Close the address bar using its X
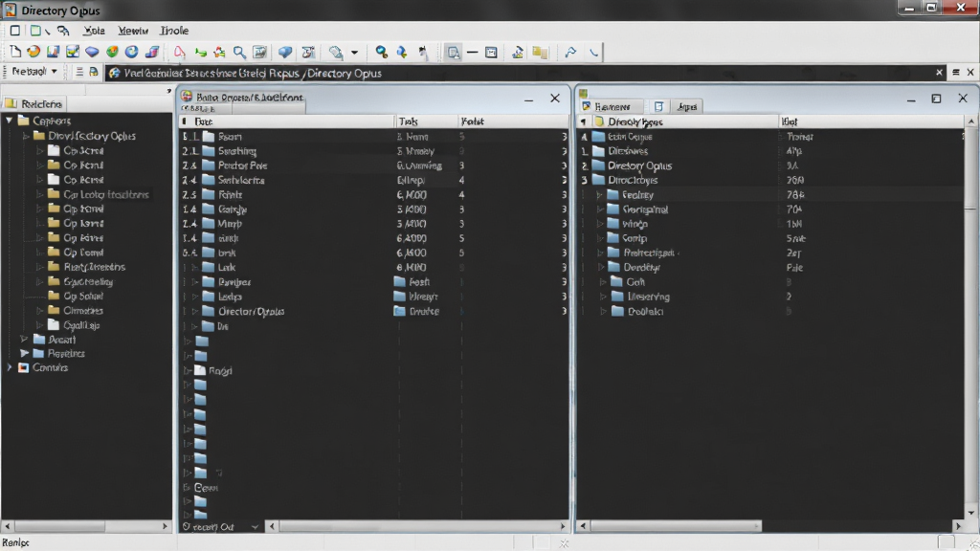 coord(939,73)
